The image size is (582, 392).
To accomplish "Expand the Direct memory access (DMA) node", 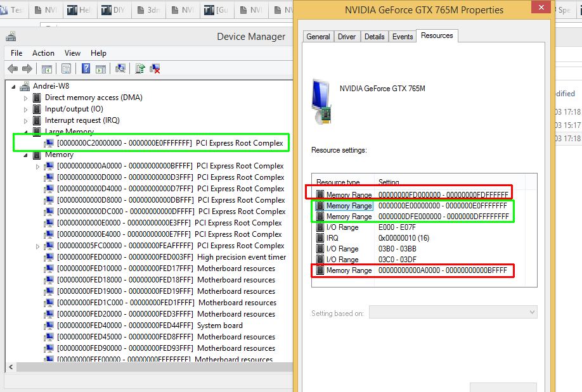I will 25,98.
